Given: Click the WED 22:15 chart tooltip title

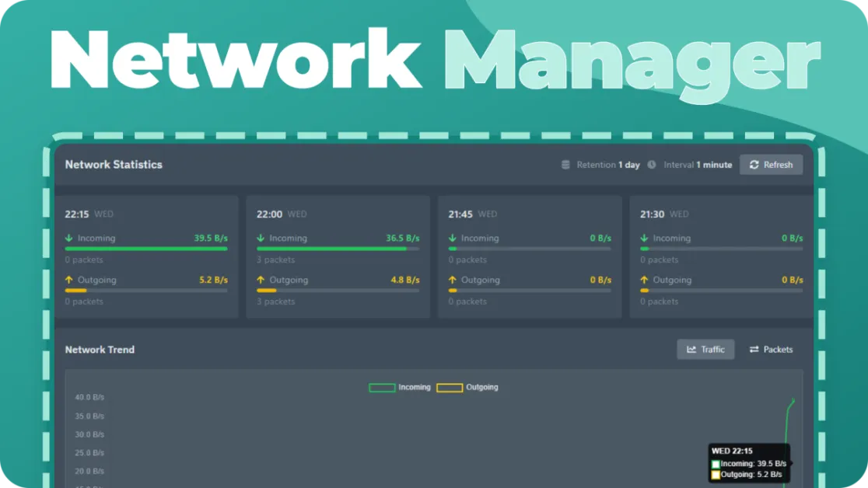Looking at the screenshot, I should pyautogui.click(x=732, y=451).
